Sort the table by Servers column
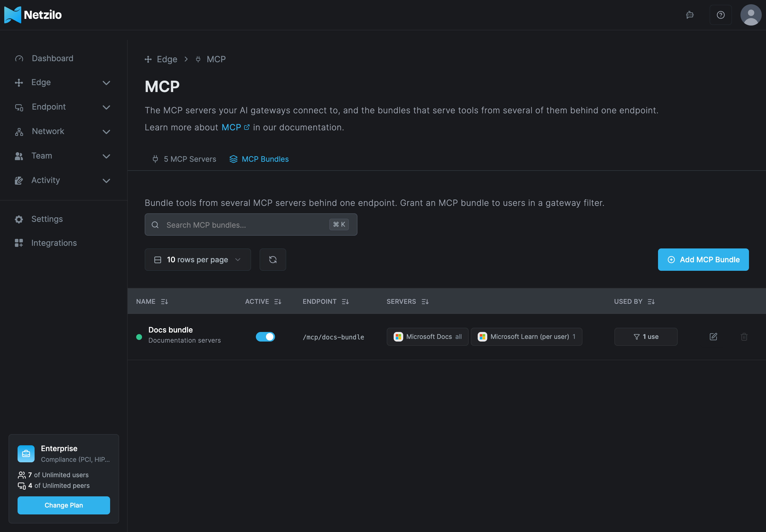Viewport: 766px width, 532px height. tap(407, 302)
